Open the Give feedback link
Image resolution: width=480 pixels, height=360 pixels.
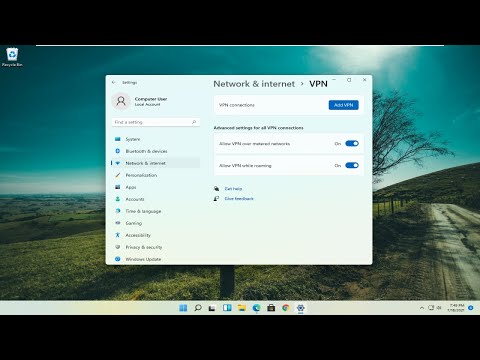[x=239, y=199]
